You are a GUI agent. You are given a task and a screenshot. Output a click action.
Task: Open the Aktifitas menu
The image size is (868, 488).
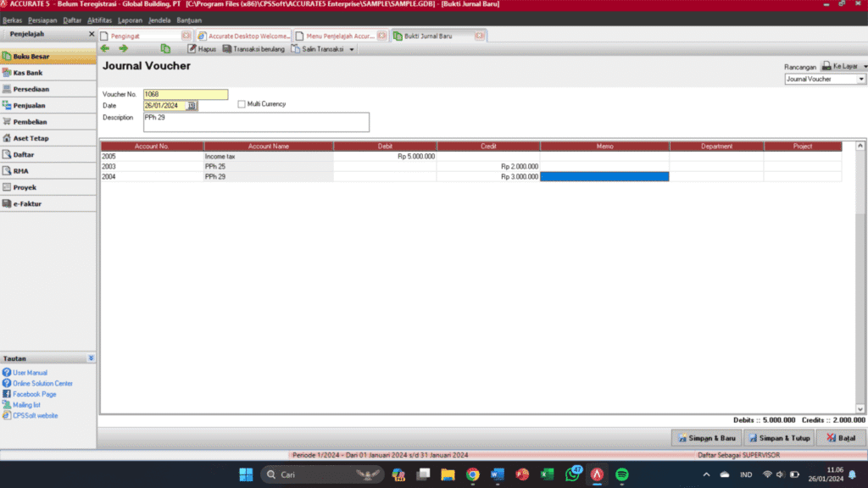pyautogui.click(x=97, y=19)
